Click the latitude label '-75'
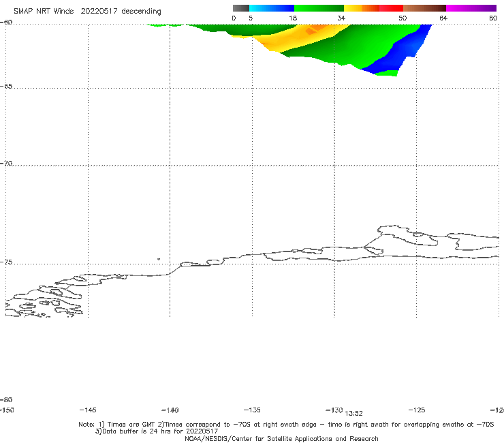504x443 pixels. (x=6, y=262)
